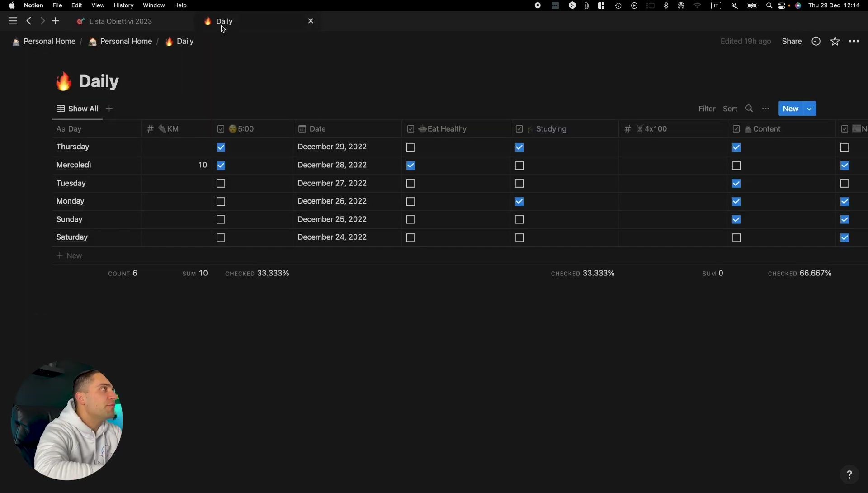The height and width of the screenshot is (493, 868).
Task: Click KM value 10 cell
Action: (x=176, y=165)
